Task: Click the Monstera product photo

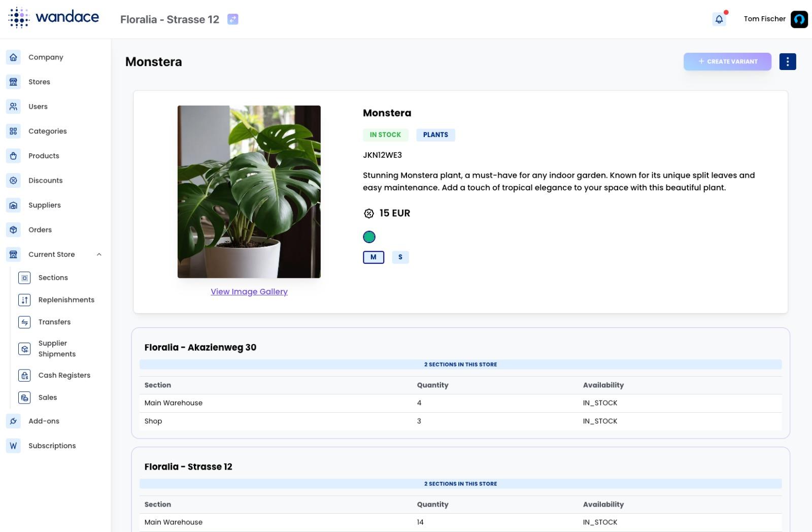Action: 249,192
